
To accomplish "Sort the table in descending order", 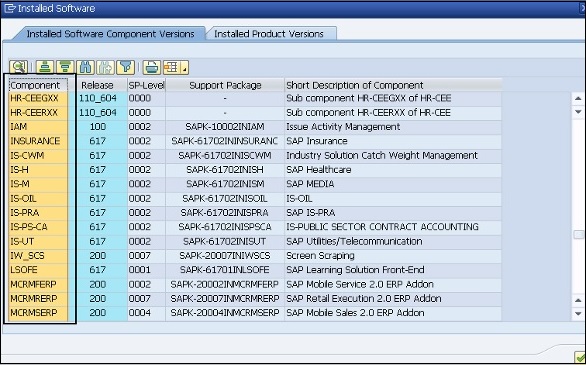I will (x=65, y=67).
